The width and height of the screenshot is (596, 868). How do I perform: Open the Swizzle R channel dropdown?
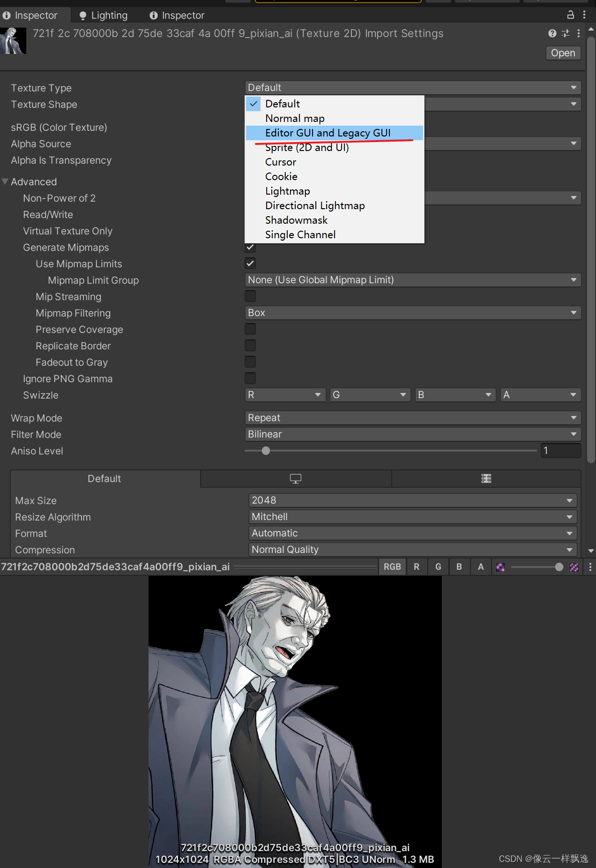tap(285, 395)
